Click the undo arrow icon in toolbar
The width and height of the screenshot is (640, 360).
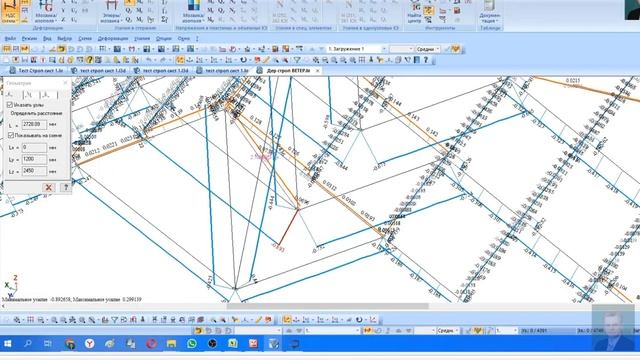coord(149,60)
